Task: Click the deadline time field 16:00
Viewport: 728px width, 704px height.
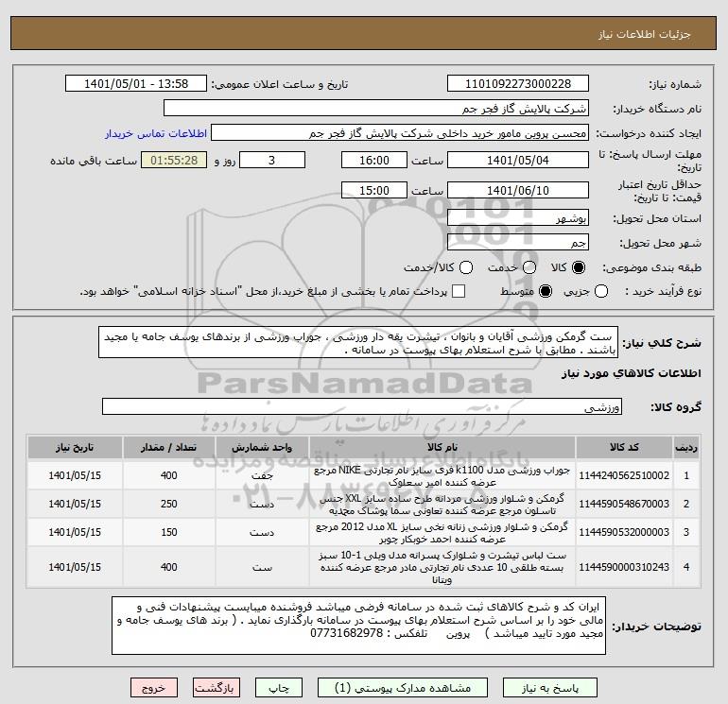Action: 374,161
